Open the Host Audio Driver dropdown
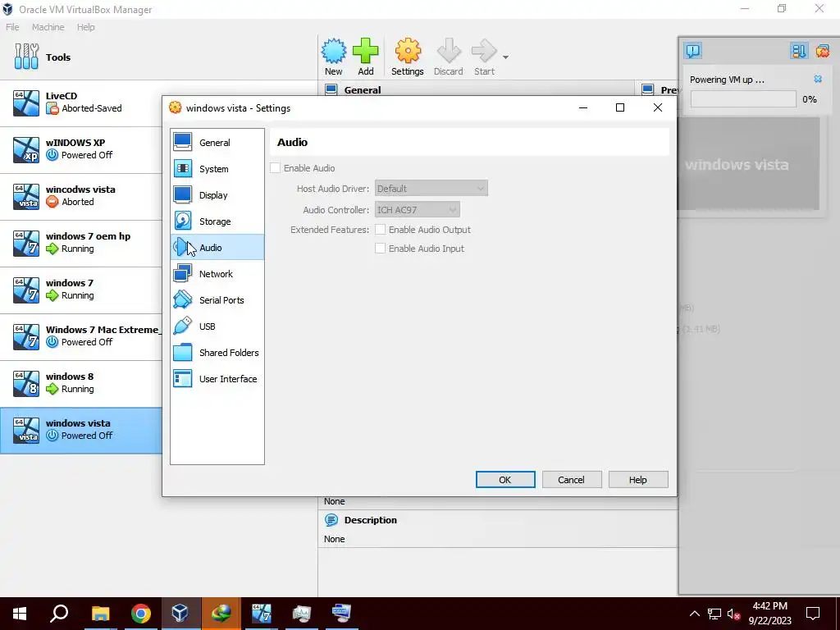The image size is (840, 630). pyautogui.click(x=431, y=189)
